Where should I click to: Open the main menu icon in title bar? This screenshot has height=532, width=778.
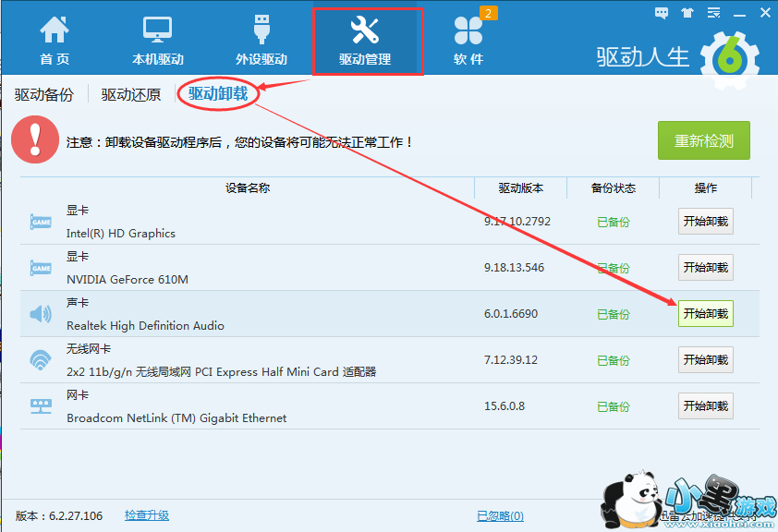click(713, 13)
